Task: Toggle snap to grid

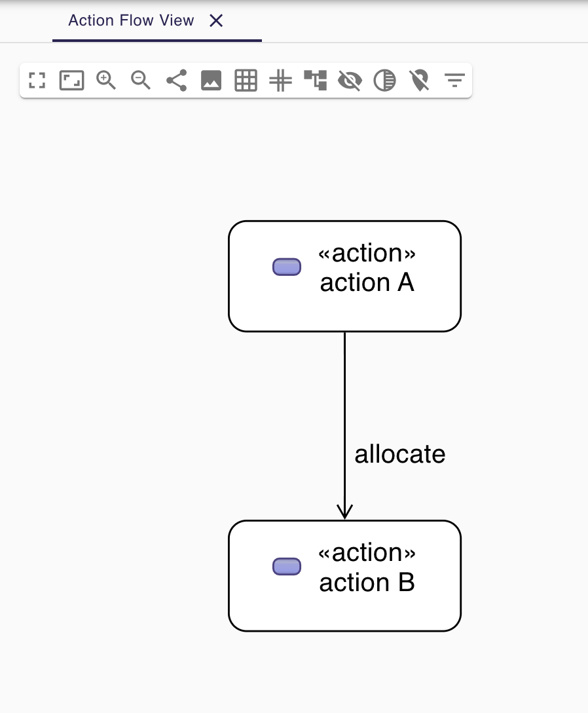Action: (x=281, y=80)
